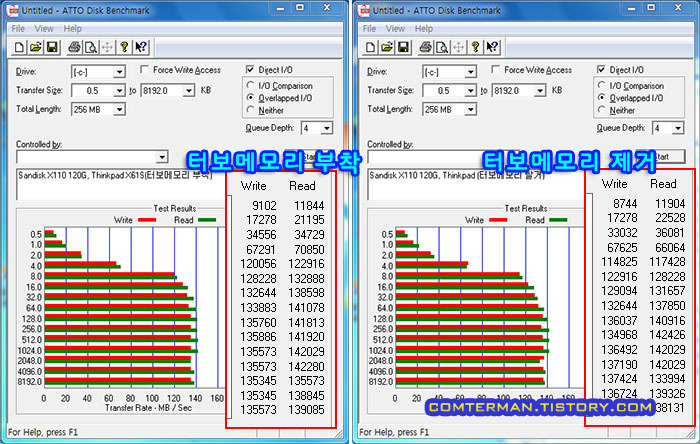The image size is (700, 444).
Task: Click New file icon in right ATTO window
Action: (370, 47)
